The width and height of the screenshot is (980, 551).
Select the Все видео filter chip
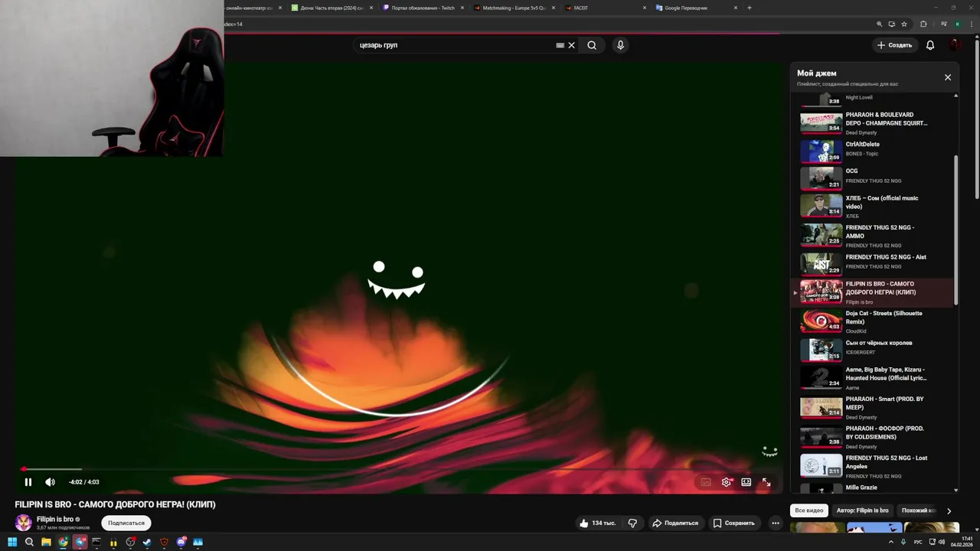point(809,510)
